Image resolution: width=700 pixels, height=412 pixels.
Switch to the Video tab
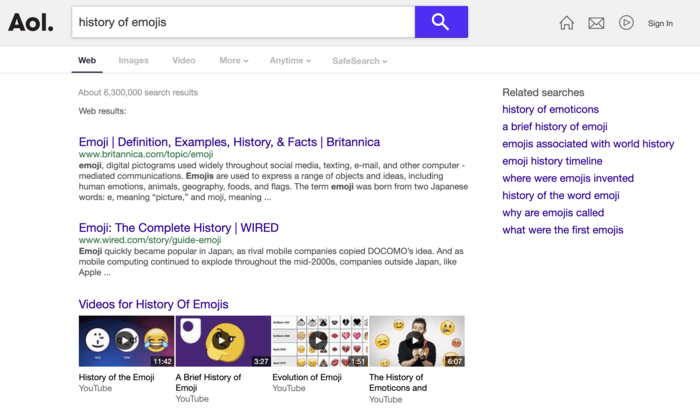184,61
